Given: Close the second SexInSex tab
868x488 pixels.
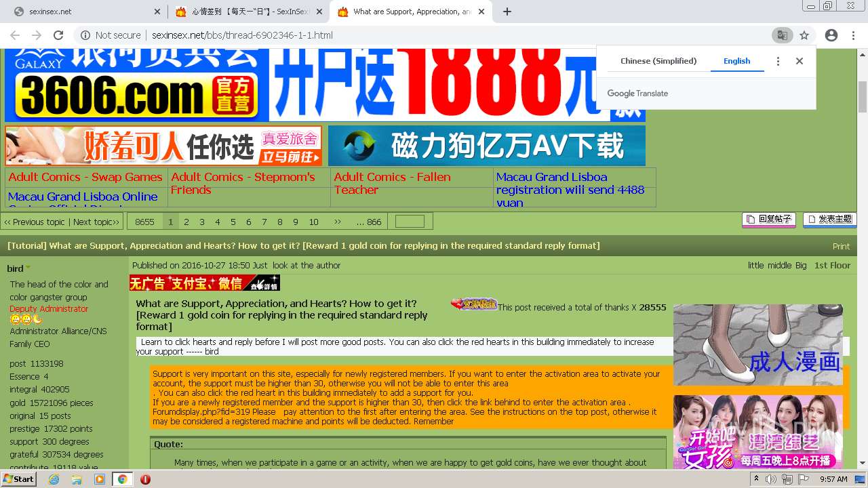Looking at the screenshot, I should click(x=321, y=12).
